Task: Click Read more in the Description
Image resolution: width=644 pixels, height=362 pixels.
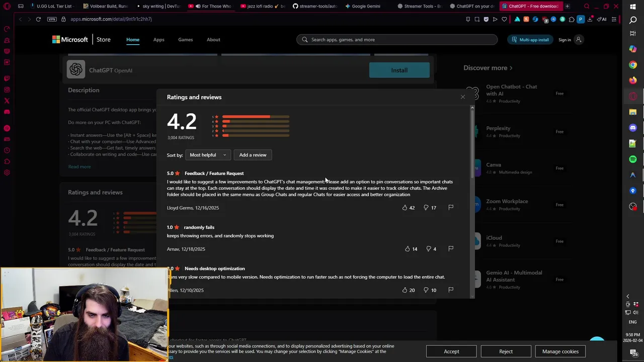Action: [79, 166]
